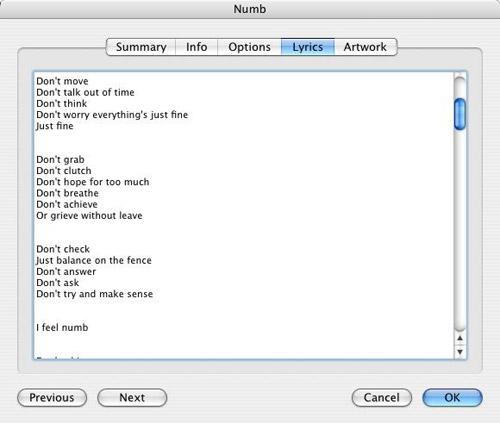Click the line "Or grieve without leave"
Viewport: 500px width, 423px height.
(x=89, y=216)
